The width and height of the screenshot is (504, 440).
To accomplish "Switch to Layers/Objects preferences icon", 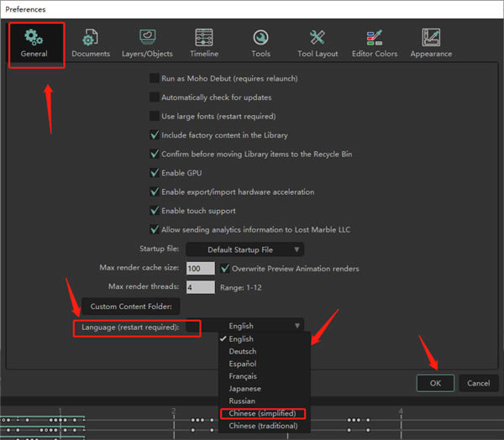I will 147,39.
